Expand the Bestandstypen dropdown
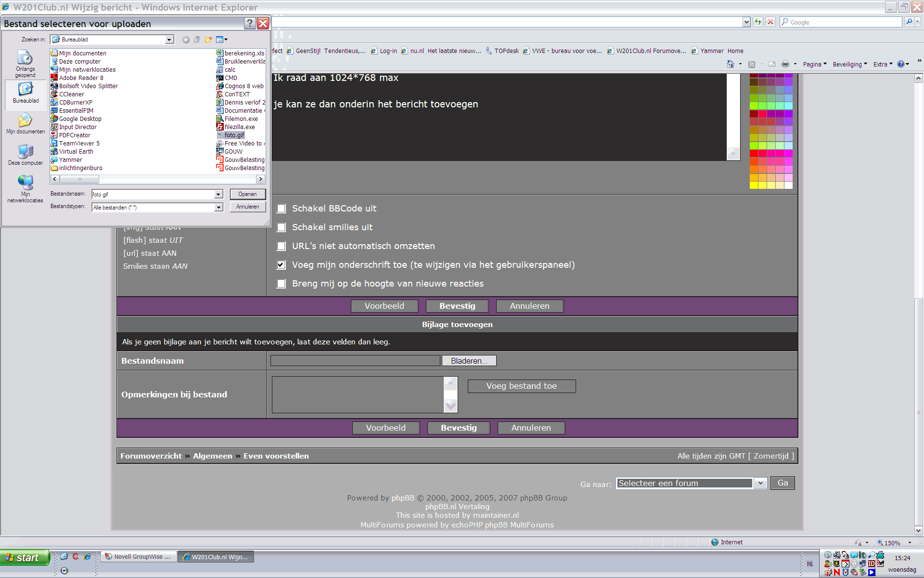Image resolution: width=924 pixels, height=578 pixels. click(x=218, y=207)
